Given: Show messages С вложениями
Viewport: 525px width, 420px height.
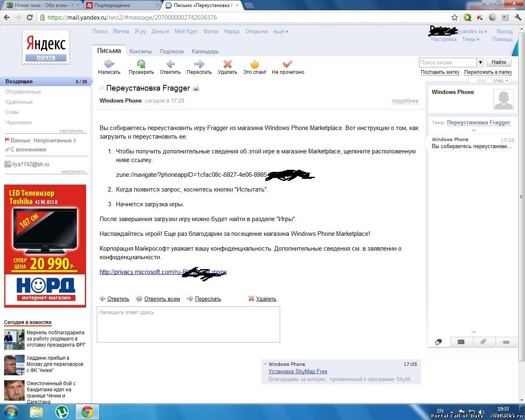Looking at the screenshot, I should [x=28, y=150].
